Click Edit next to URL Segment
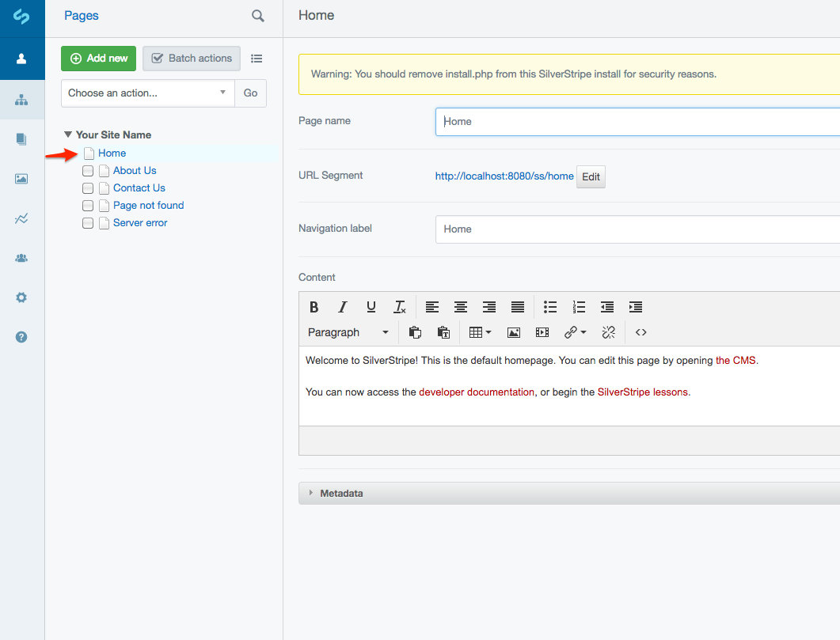The image size is (840, 640). coord(591,177)
